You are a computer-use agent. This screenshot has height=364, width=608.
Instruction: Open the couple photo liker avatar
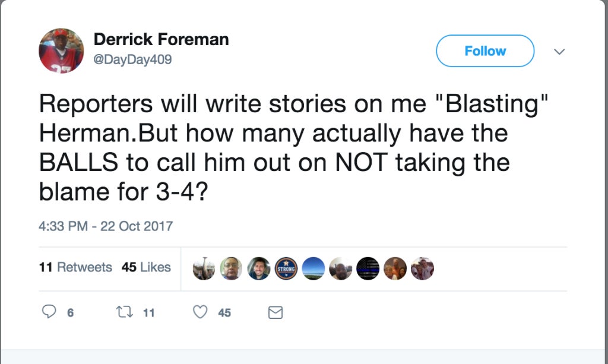tap(395, 268)
